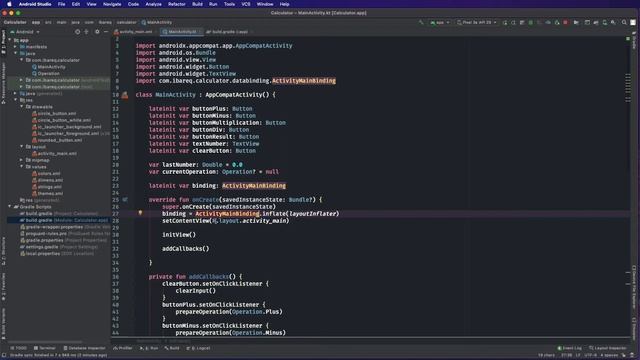Open the app run configuration dropdown
The height and width of the screenshot is (360, 640).
439,22
